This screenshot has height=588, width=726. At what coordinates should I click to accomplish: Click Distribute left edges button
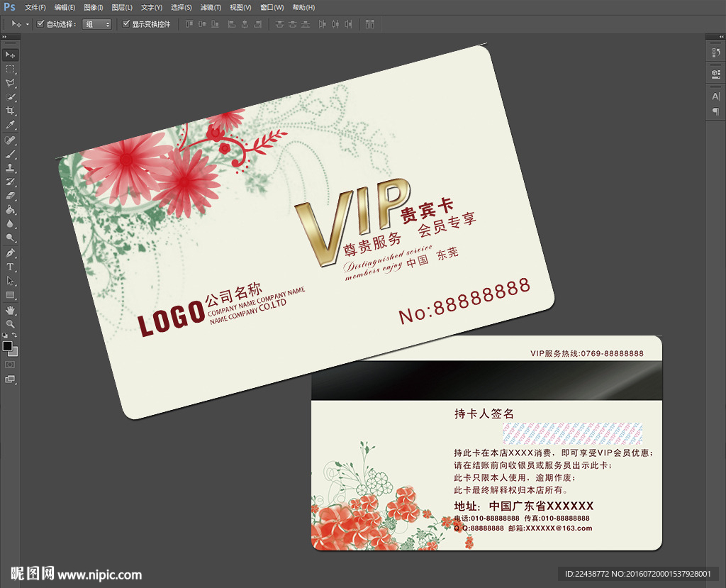tap(323, 23)
